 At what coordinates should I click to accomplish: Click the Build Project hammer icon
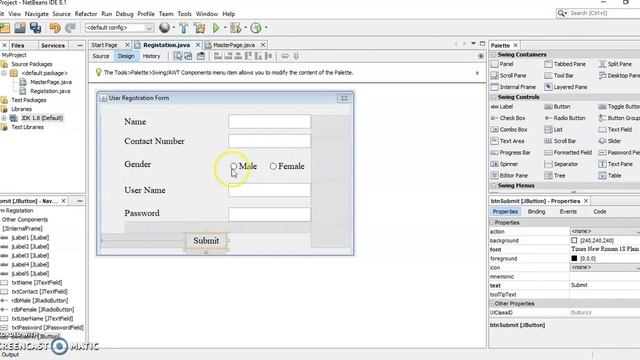(x=184, y=28)
